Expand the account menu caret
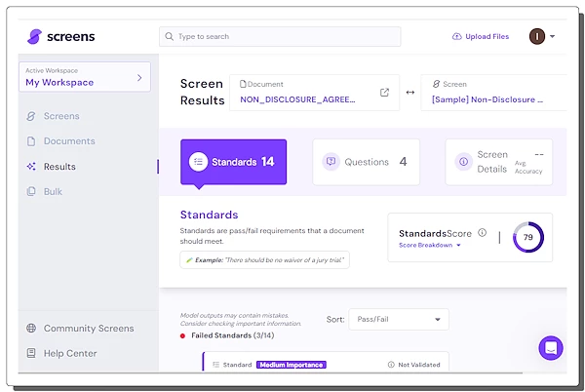 pyautogui.click(x=552, y=36)
